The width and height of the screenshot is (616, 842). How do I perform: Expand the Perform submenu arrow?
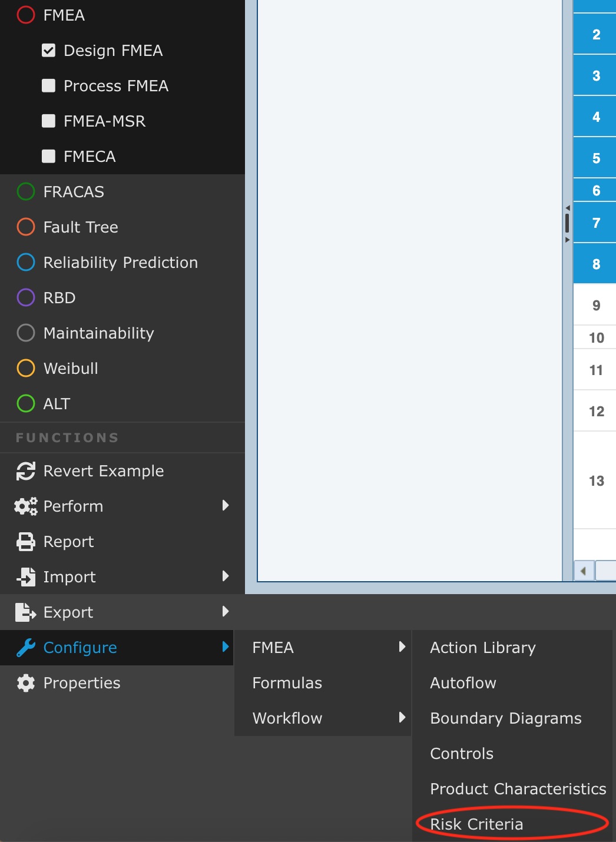click(226, 506)
